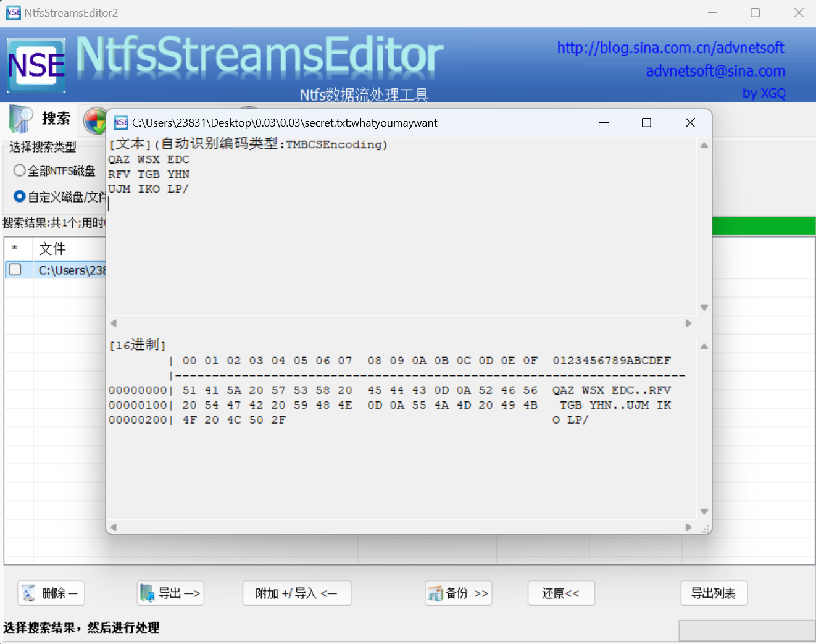Close the secret.txt:whatyoumaywant viewer window
This screenshot has height=644, width=816.
tap(690, 123)
